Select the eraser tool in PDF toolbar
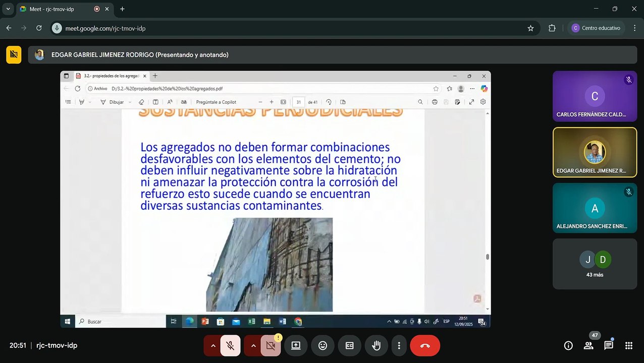644x363 pixels. pyautogui.click(x=141, y=102)
